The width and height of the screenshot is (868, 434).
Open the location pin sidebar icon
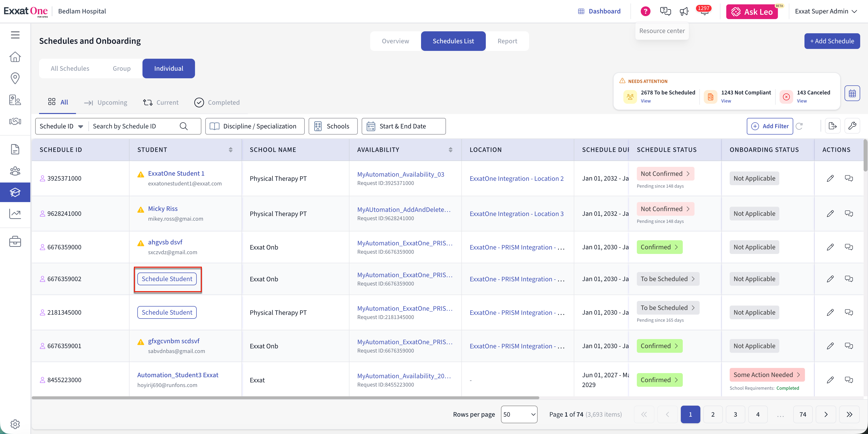[15, 78]
